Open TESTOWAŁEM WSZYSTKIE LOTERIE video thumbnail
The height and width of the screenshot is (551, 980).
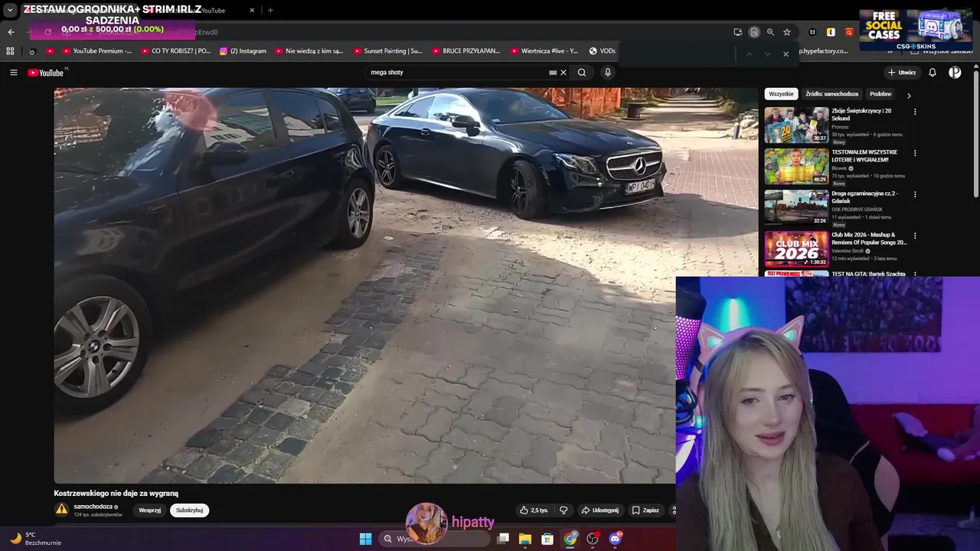[x=796, y=166]
